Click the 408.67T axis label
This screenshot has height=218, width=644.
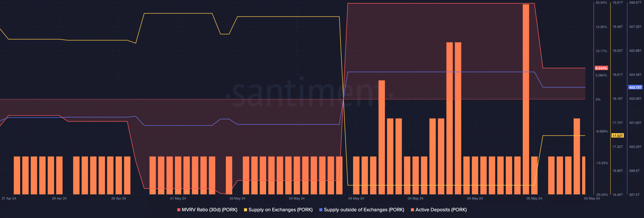click(635, 3)
